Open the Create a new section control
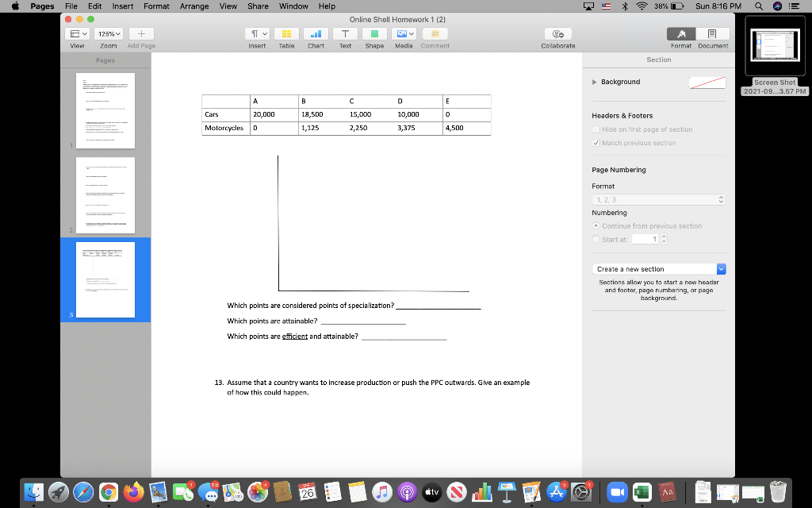812x508 pixels. (x=658, y=268)
